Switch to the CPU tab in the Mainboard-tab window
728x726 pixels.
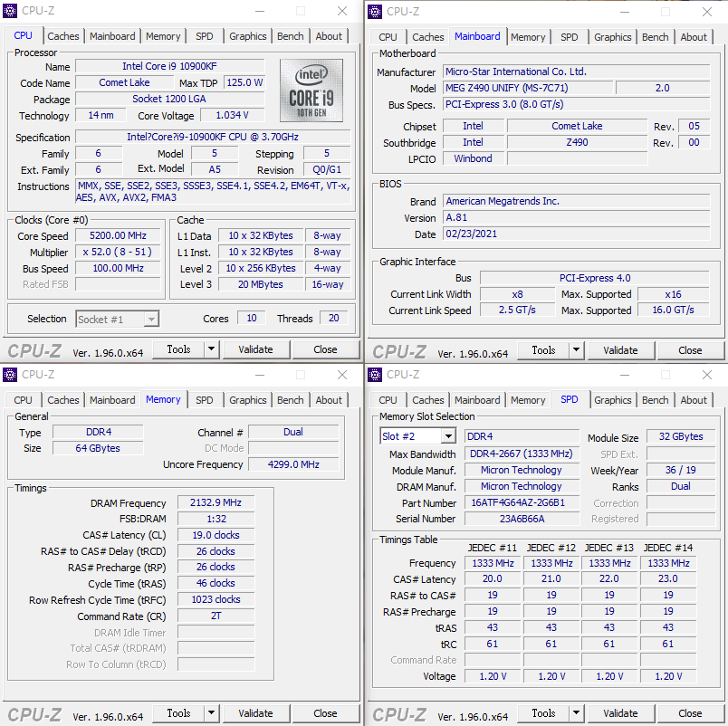tap(388, 37)
